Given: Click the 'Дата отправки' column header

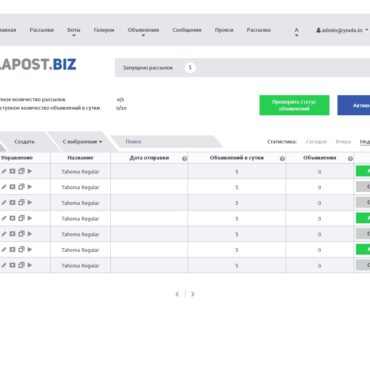Looking at the screenshot, I should [x=149, y=158].
